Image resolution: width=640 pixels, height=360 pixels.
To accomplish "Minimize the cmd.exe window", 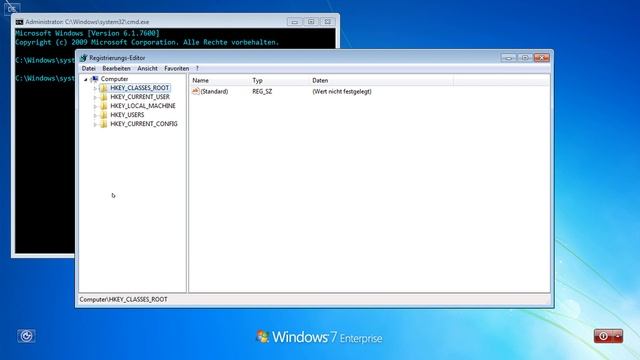I will (295, 22).
